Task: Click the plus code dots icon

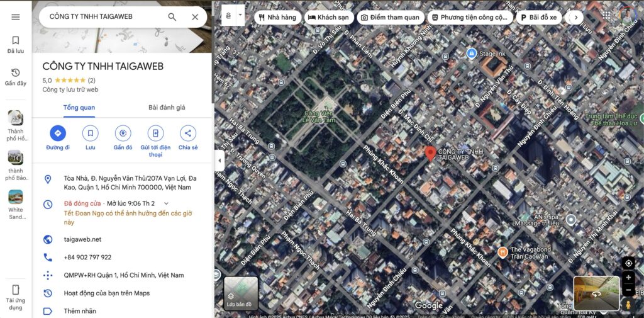Action: (48, 275)
